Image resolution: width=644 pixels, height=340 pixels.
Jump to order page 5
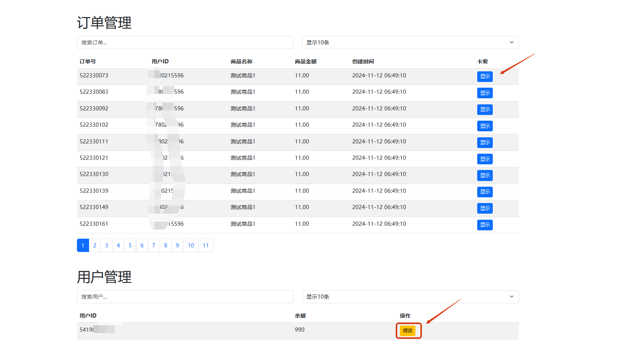tap(130, 246)
